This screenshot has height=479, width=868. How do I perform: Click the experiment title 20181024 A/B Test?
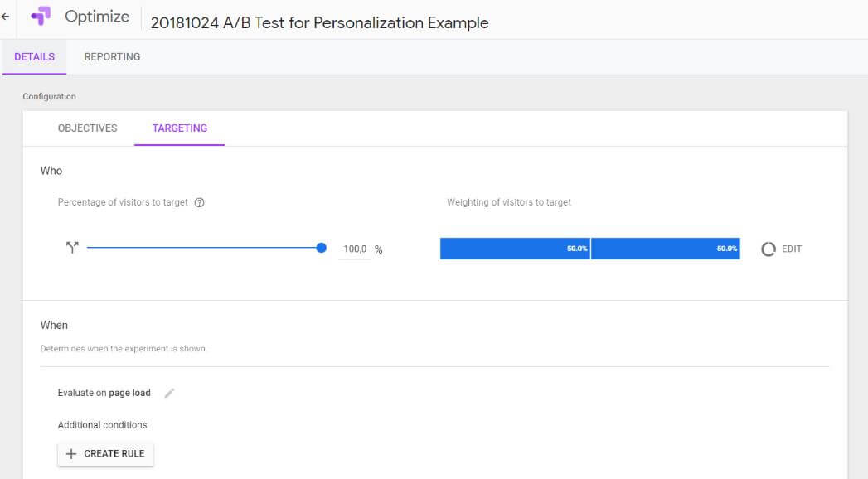point(319,22)
